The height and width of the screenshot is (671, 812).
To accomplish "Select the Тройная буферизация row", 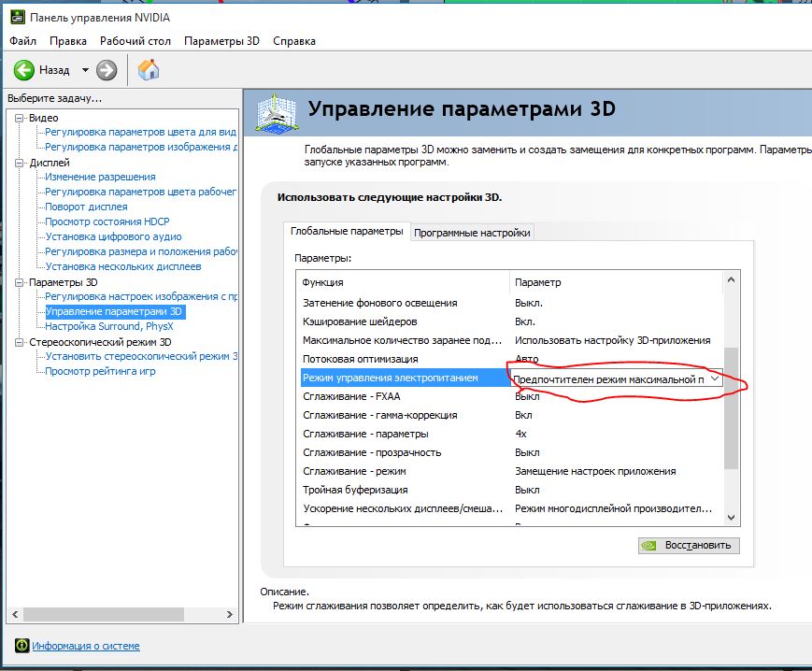I will (x=509, y=490).
